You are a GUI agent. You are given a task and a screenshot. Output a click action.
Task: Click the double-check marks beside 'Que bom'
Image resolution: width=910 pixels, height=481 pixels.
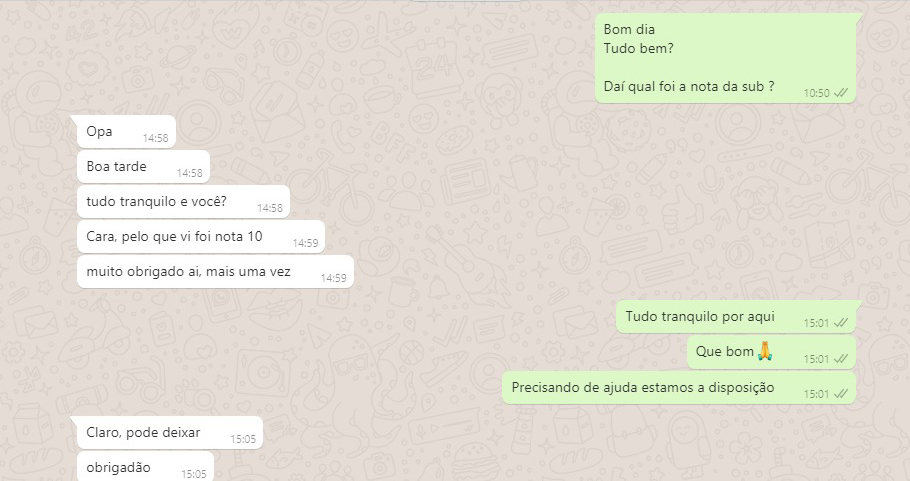coord(840,359)
